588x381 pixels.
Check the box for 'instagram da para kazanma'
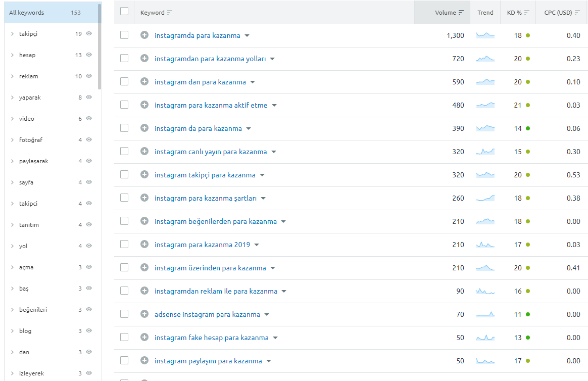coord(124,128)
